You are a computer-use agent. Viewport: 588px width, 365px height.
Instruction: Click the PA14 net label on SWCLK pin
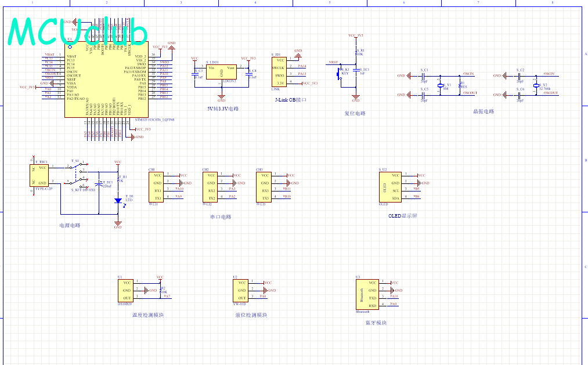(302, 66)
